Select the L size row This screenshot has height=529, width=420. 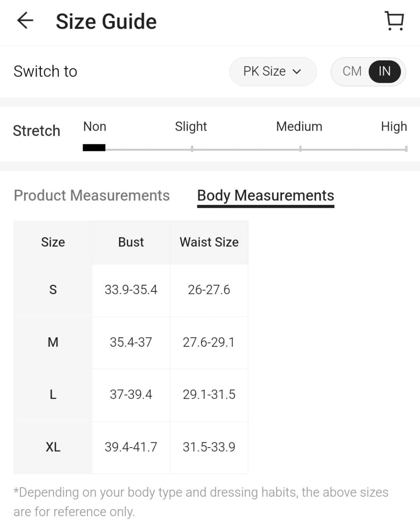click(x=53, y=394)
